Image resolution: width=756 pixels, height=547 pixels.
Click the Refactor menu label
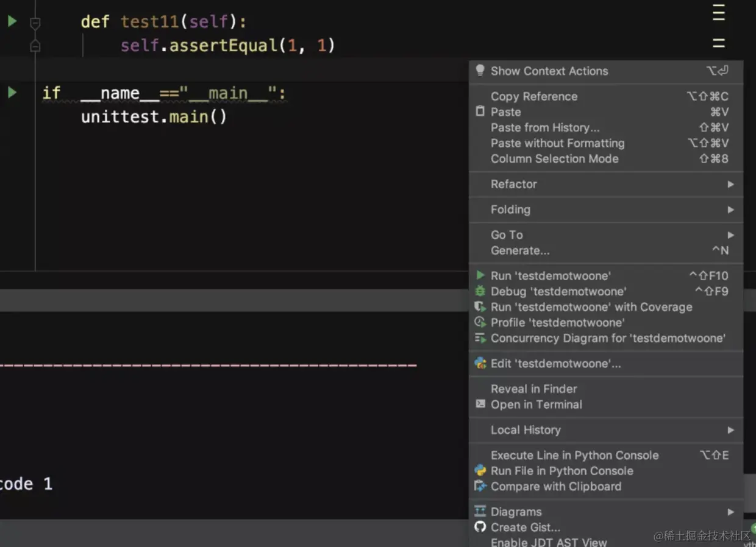pos(514,184)
